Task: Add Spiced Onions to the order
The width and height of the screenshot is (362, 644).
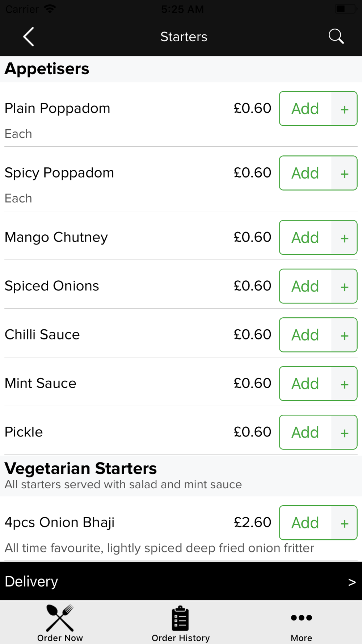Action: [x=305, y=286]
